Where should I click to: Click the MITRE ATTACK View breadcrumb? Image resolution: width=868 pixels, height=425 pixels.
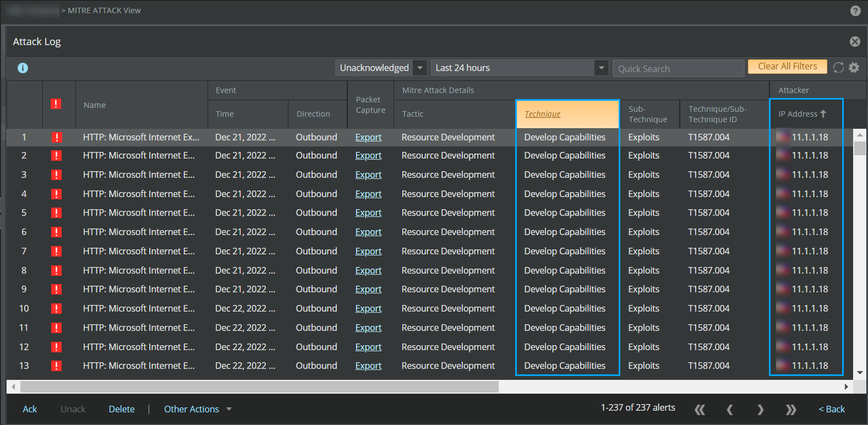104,10
